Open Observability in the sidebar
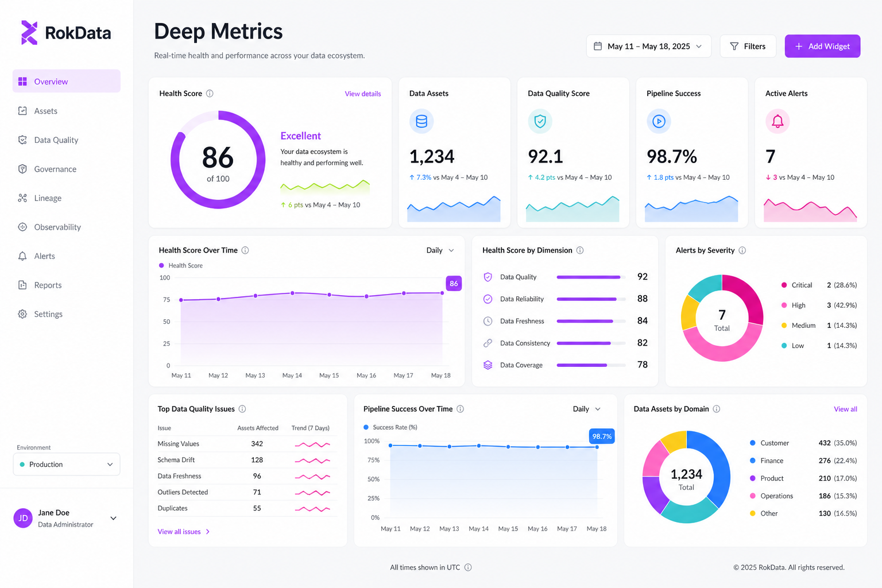This screenshot has height=588, width=882. 67,227
